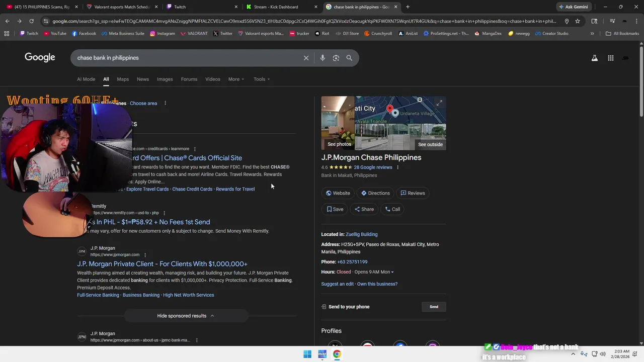Open Chrome from the taskbar
The height and width of the screenshot is (362, 644).
337,354
